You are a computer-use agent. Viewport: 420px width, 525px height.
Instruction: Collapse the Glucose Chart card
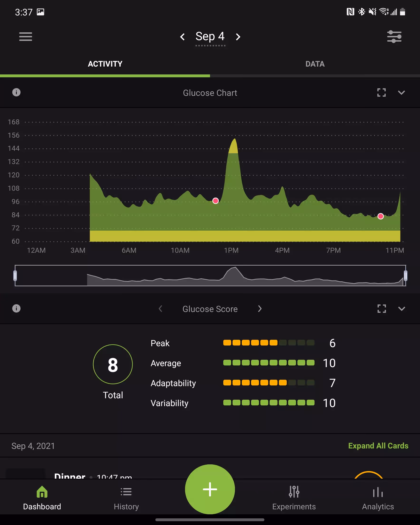pos(401,93)
